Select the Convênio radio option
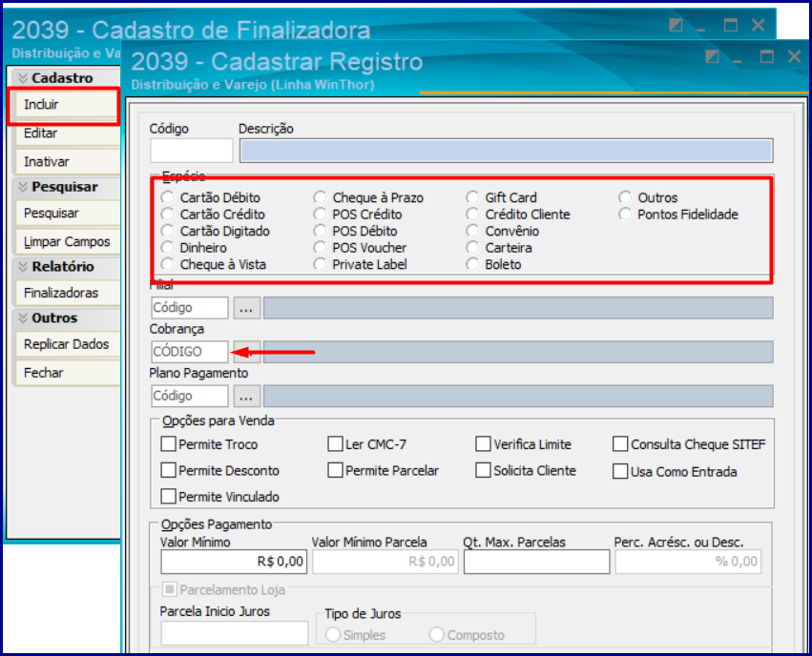 click(x=472, y=231)
